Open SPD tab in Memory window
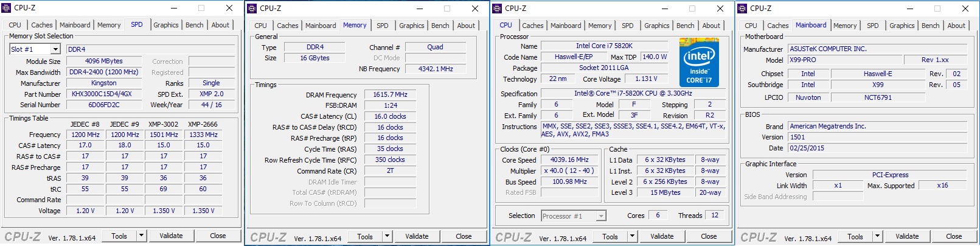Viewport: 980px width, 246px height. (x=383, y=26)
